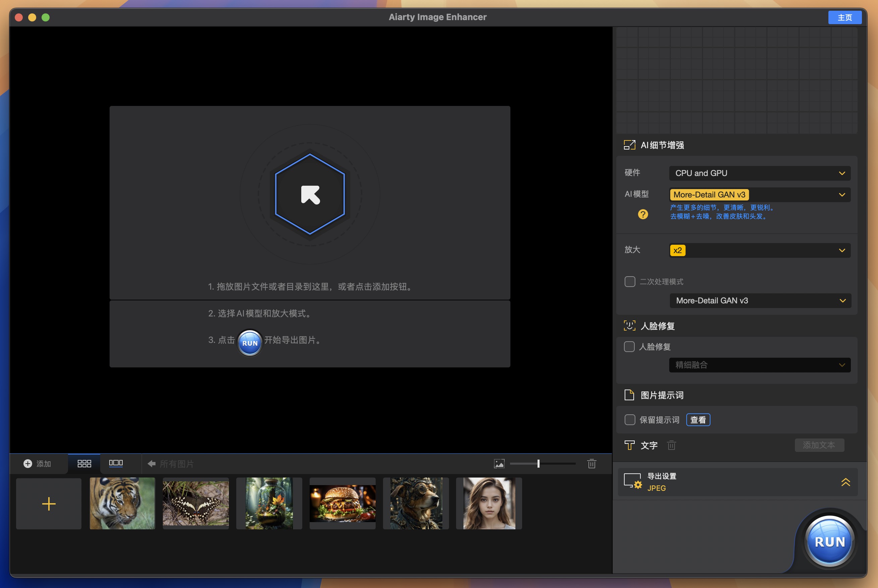This screenshot has width=878, height=588.
Task: Click the help question mark beside AI 模型
Action: click(642, 214)
